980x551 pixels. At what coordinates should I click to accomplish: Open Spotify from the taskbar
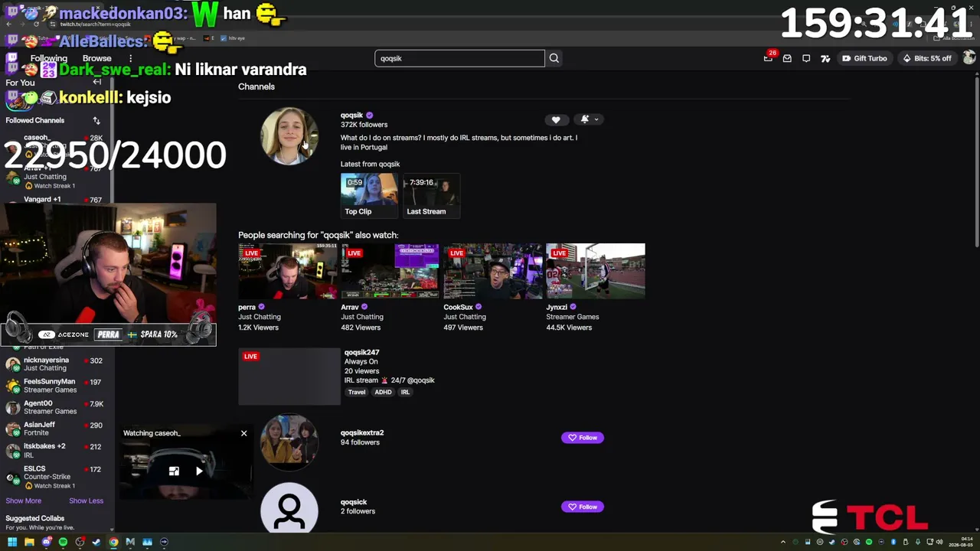coord(63,543)
